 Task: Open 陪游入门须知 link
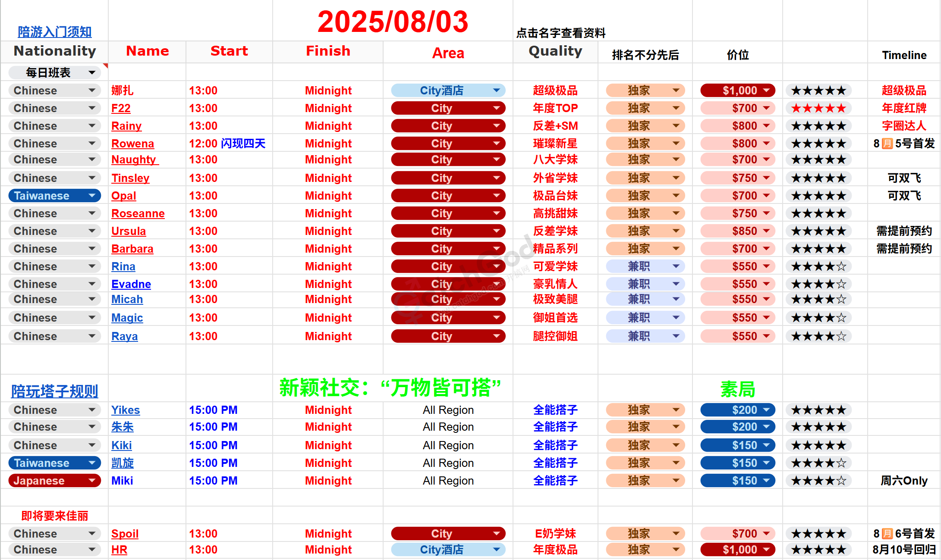point(54,32)
